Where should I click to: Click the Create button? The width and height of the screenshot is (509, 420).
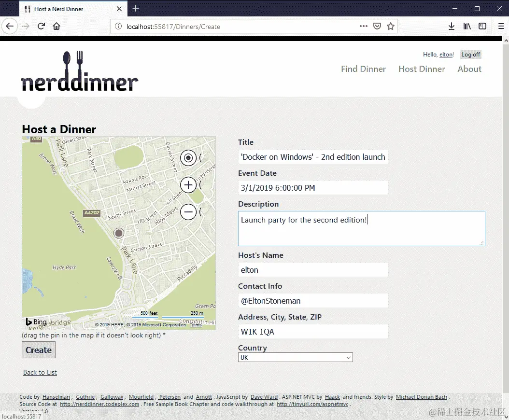click(39, 350)
